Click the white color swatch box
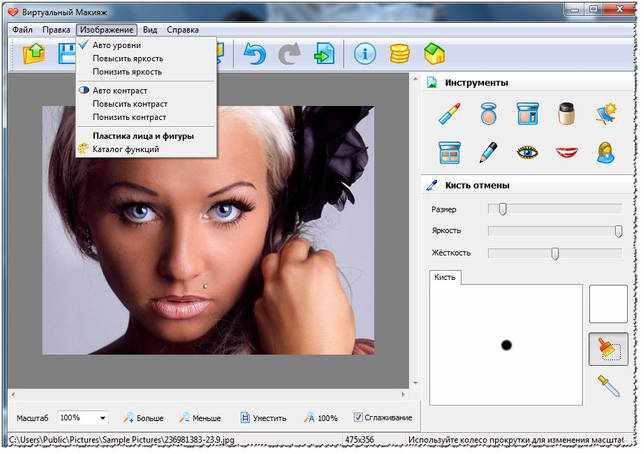This screenshot has width=644, height=454. [608, 304]
